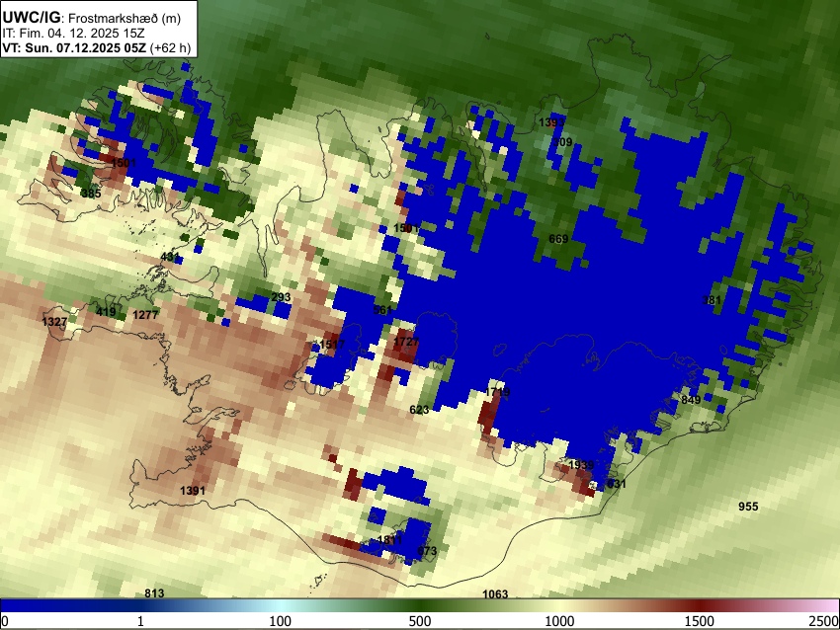Screen dimensions: 840x630
Task: Click the '100' tick on the color scale
Action: point(281,621)
